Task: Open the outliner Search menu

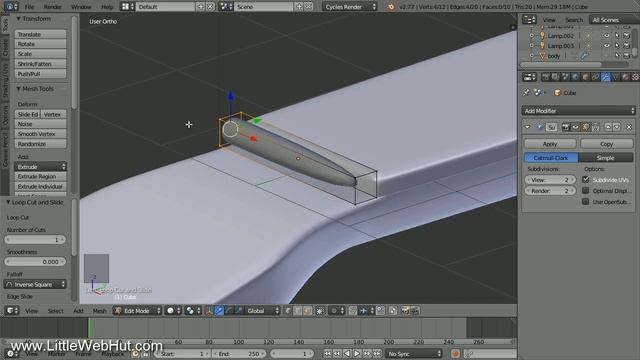Action: [x=574, y=20]
